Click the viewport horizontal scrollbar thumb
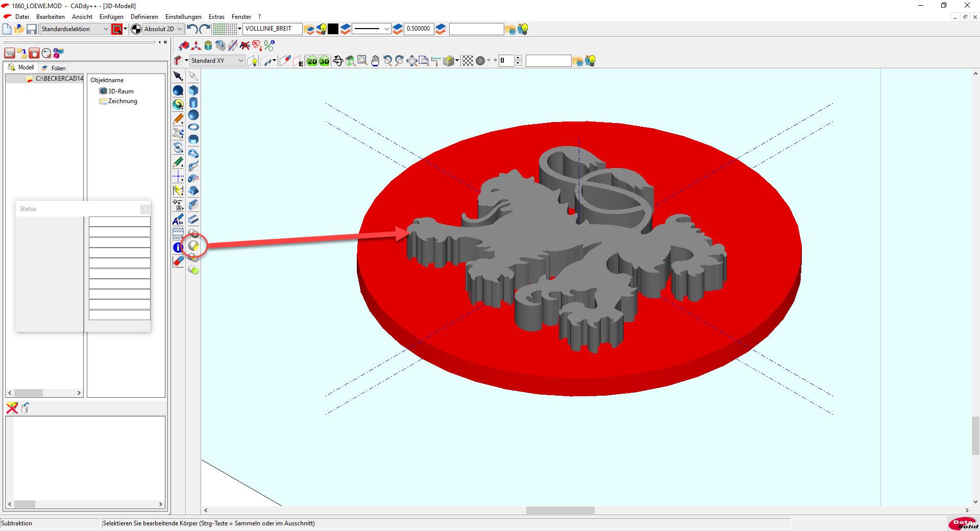The height and width of the screenshot is (531, 980). pyautogui.click(x=560, y=510)
